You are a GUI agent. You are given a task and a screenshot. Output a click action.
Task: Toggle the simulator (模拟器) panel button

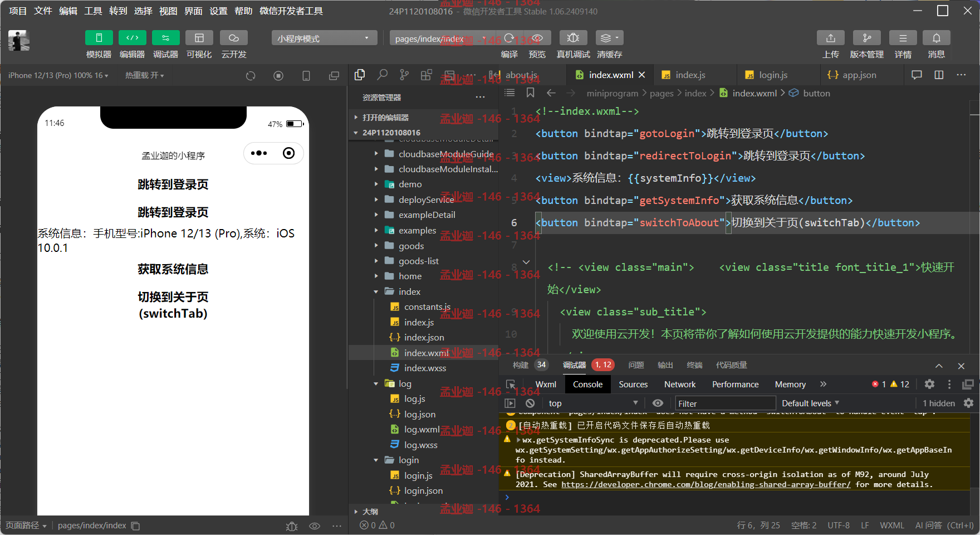click(99, 38)
